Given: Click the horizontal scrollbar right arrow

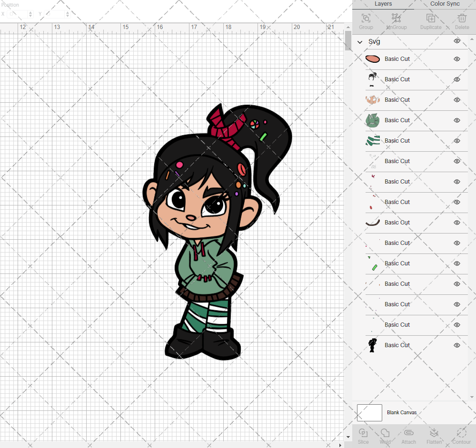Looking at the screenshot, I should point(340,445).
